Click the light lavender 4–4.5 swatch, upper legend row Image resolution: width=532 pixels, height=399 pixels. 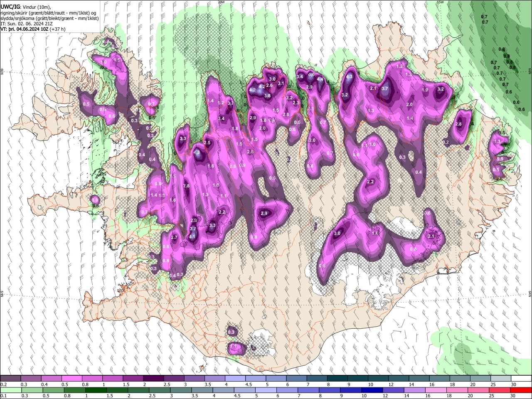[235, 379]
